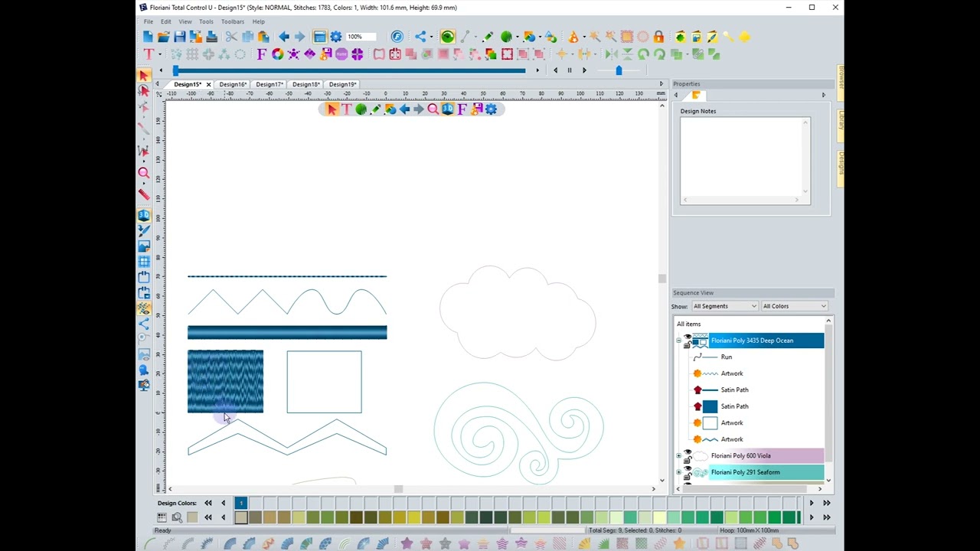This screenshot has width=980, height=551.
Task: Select the arrow Select tool in left toolbar
Action: (x=143, y=75)
